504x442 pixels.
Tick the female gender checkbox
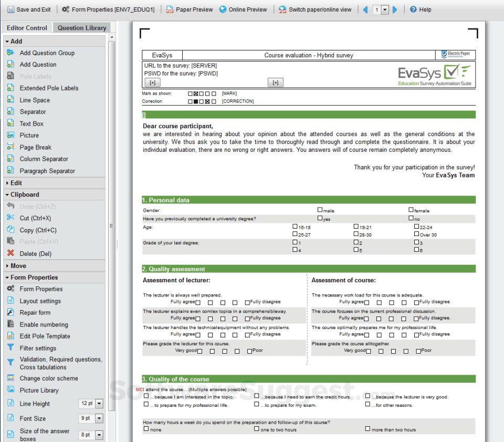(411, 210)
